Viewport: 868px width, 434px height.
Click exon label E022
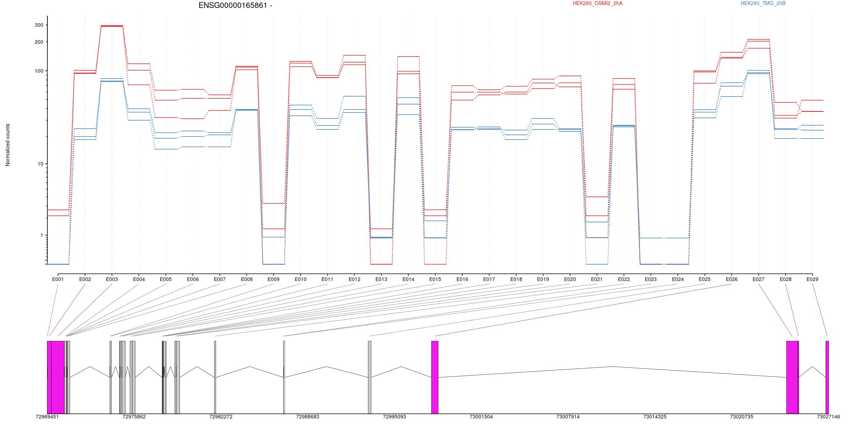624,279
